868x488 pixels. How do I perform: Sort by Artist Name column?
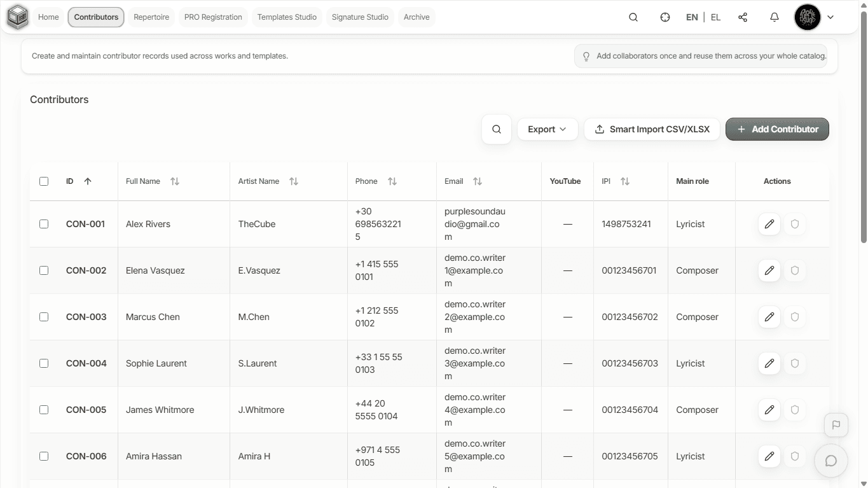point(294,181)
